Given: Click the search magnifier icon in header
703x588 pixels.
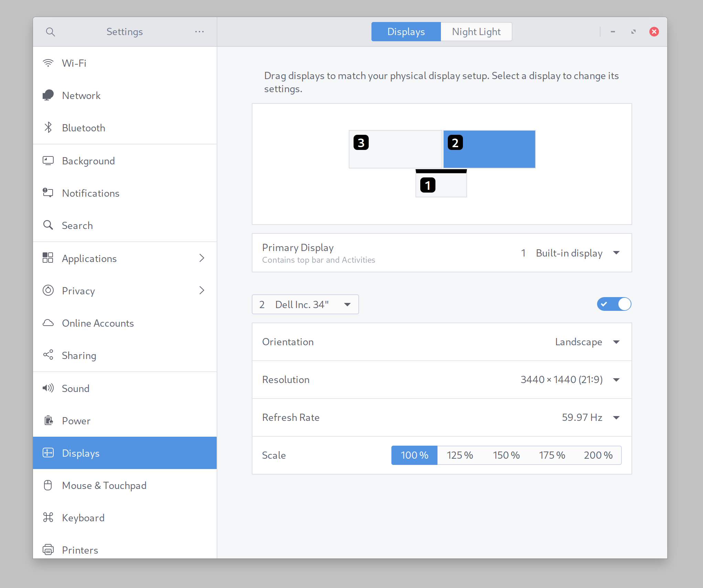Looking at the screenshot, I should coord(50,32).
